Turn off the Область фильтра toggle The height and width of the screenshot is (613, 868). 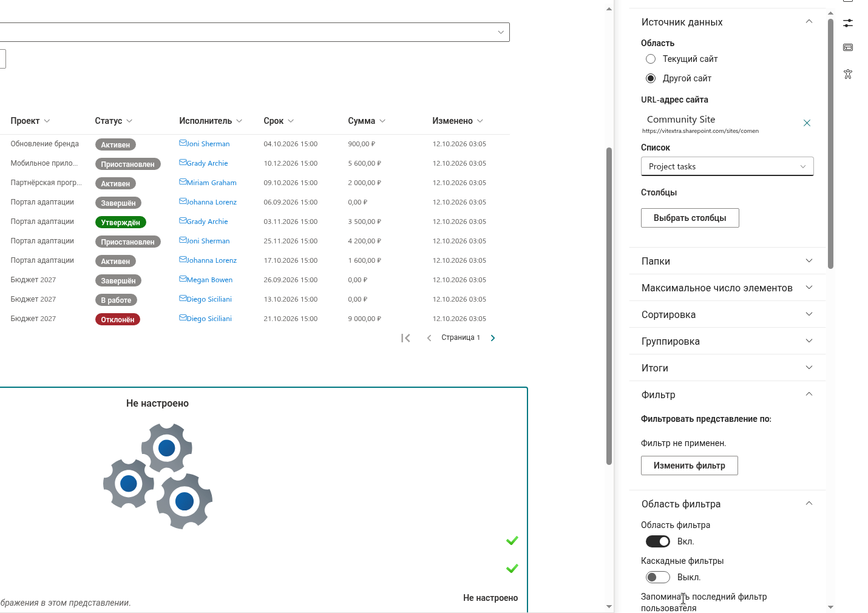[x=658, y=541]
